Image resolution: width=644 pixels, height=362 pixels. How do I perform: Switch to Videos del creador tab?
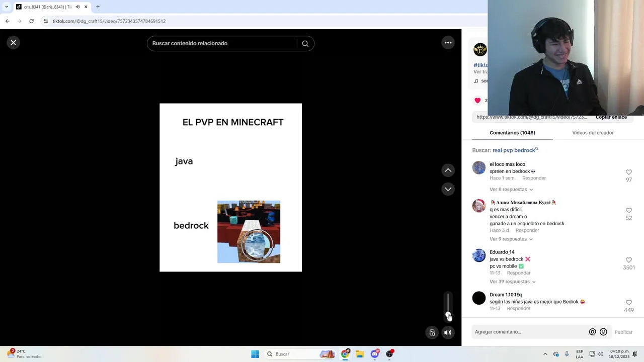point(593,133)
